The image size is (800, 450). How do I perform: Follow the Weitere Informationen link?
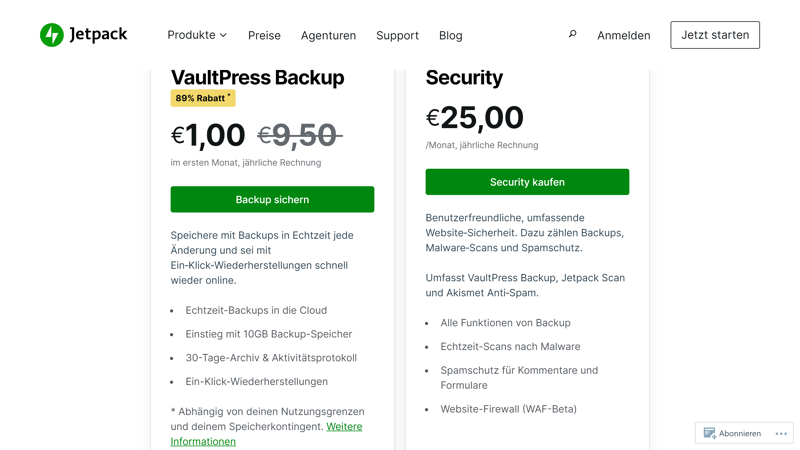(x=203, y=441)
